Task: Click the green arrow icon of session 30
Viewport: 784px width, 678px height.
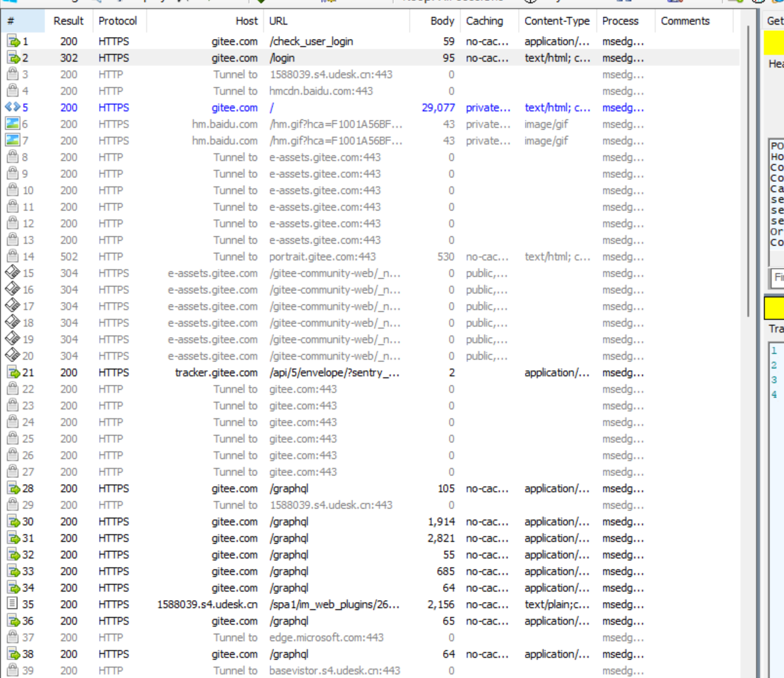Action: click(x=13, y=521)
